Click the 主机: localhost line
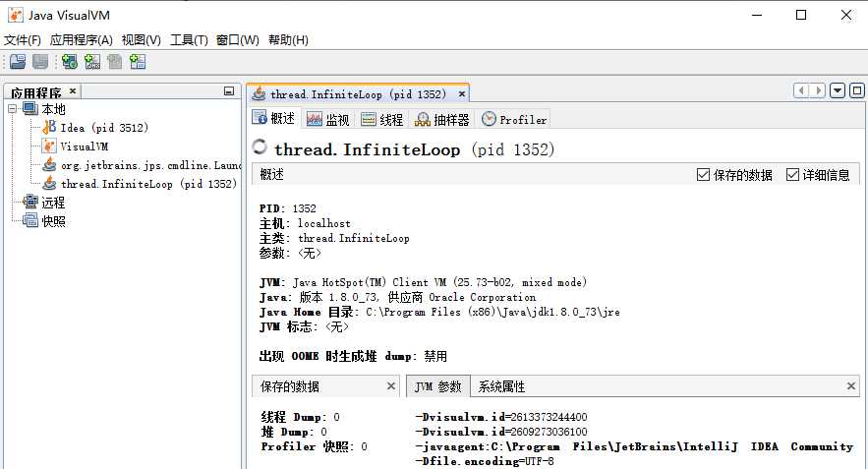 (305, 223)
